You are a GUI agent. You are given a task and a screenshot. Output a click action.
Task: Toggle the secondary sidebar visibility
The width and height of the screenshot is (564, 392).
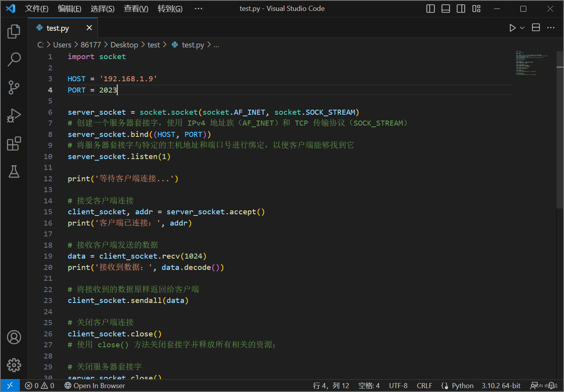pos(461,8)
